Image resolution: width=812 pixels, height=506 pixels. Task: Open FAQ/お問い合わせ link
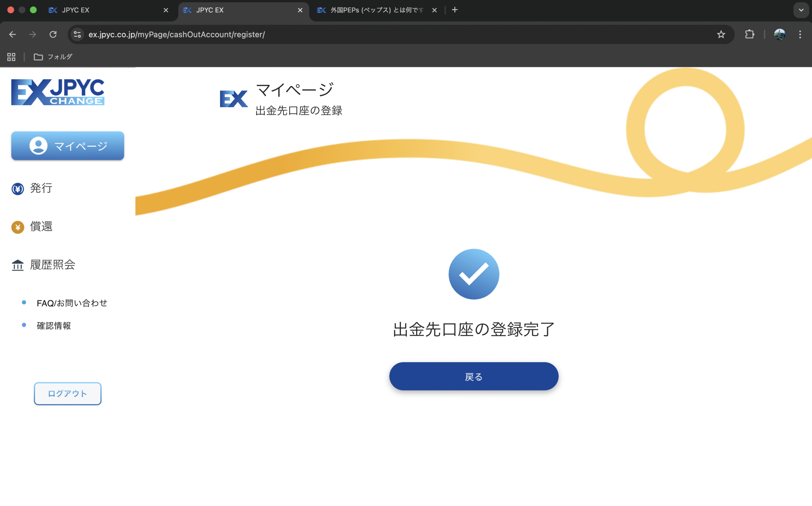tap(72, 303)
